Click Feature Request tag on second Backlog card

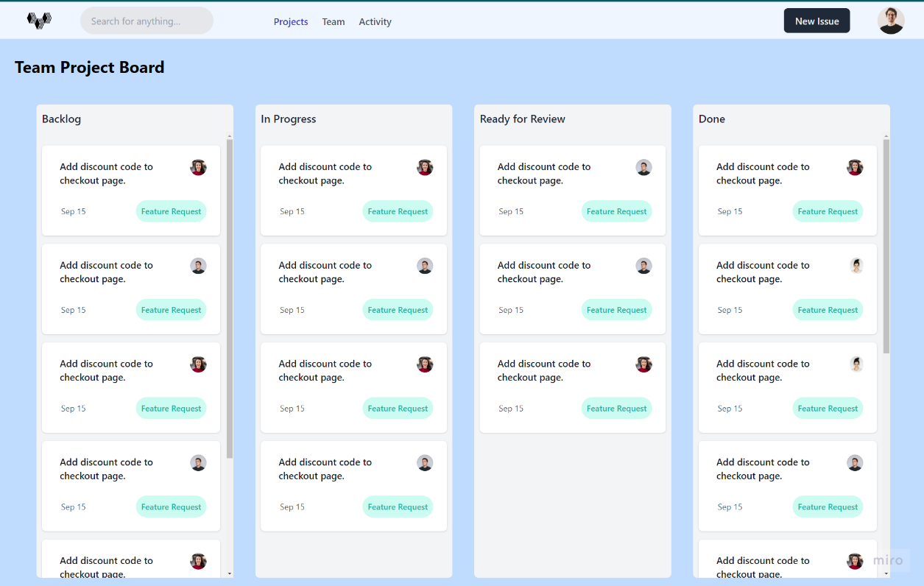tap(171, 310)
